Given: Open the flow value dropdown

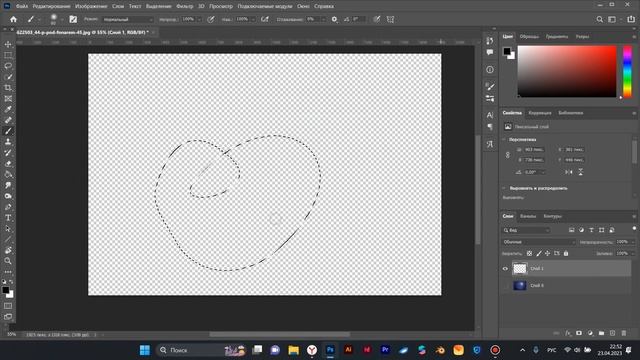Looking at the screenshot, I should pyautogui.click(x=253, y=19).
